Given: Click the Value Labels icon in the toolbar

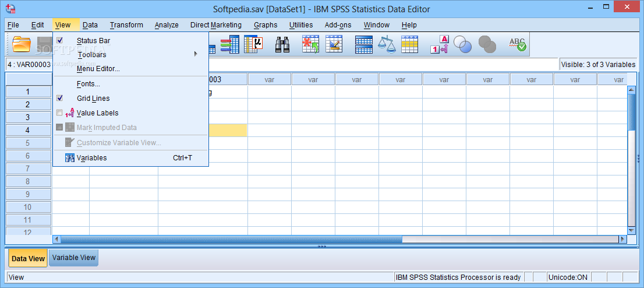Looking at the screenshot, I should tap(440, 44).
